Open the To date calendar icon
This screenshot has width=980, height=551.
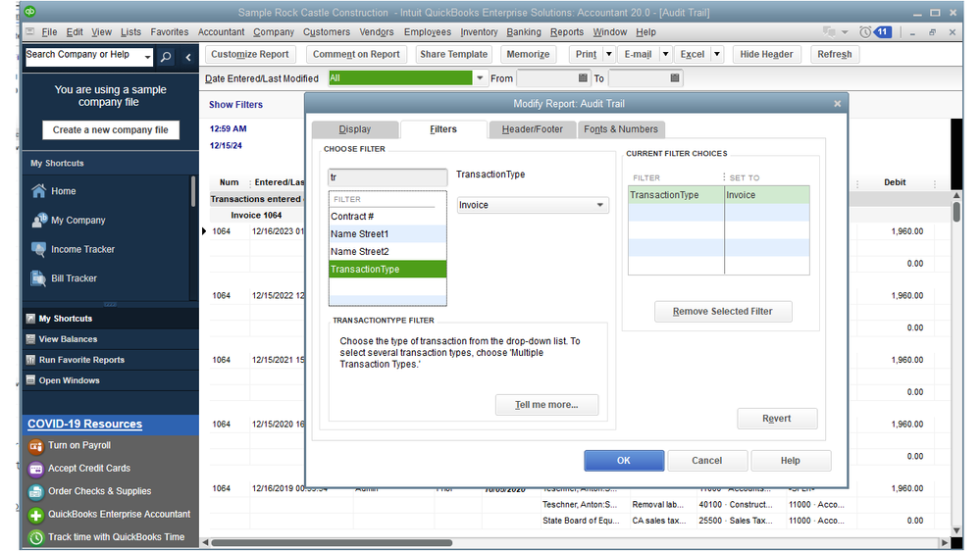(x=674, y=78)
